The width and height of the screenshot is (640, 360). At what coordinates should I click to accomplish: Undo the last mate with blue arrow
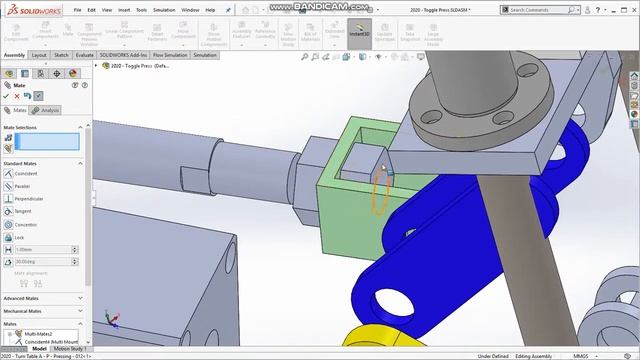27,96
